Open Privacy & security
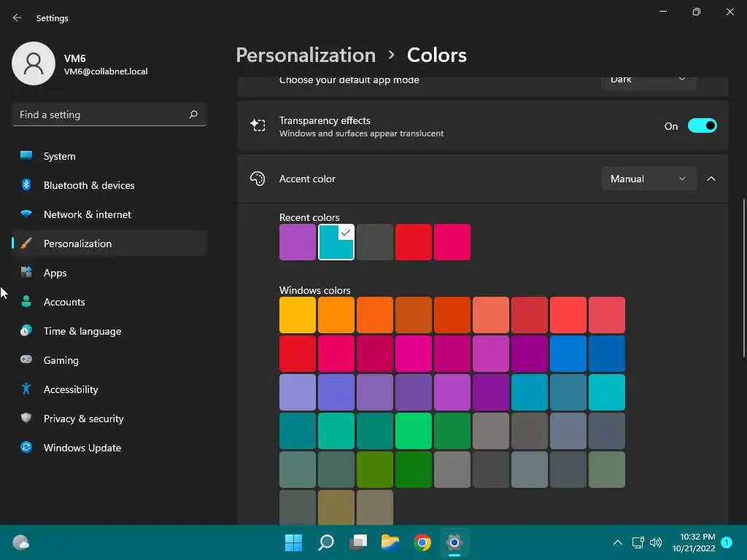The width and height of the screenshot is (747, 560). (x=109, y=419)
